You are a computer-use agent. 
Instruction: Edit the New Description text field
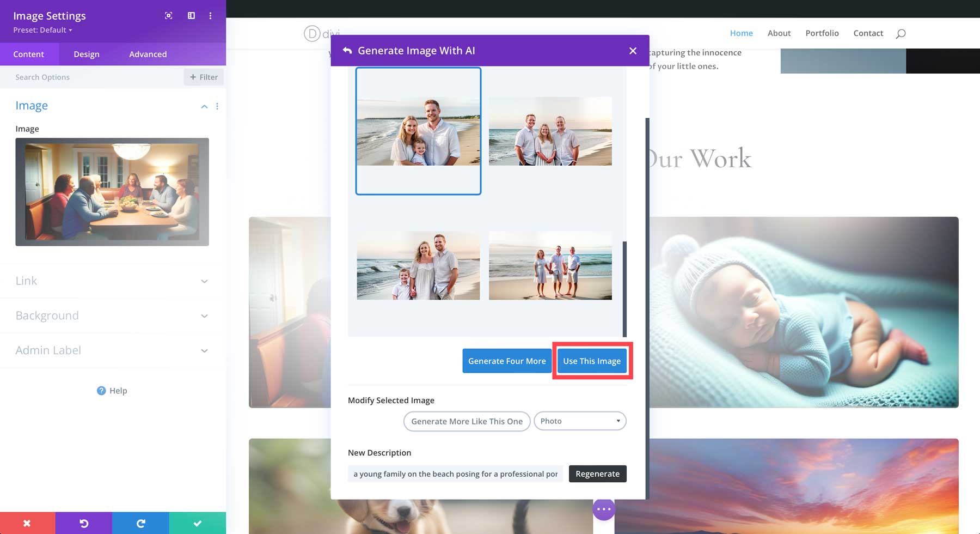(456, 474)
